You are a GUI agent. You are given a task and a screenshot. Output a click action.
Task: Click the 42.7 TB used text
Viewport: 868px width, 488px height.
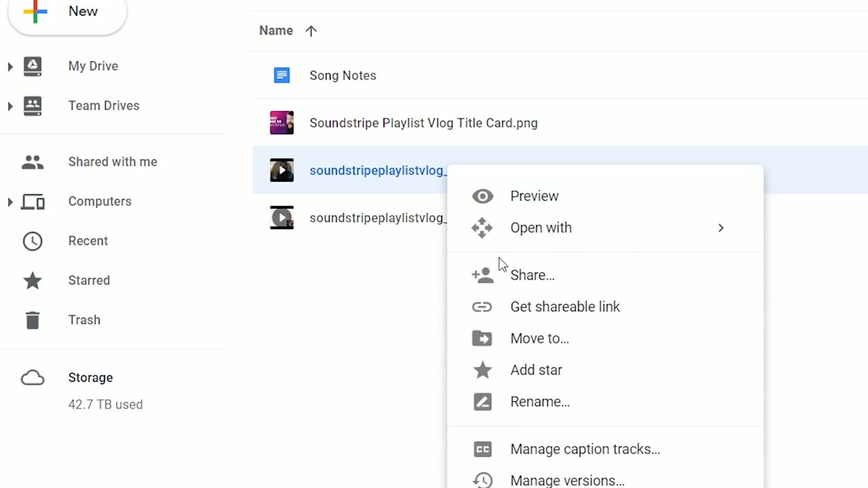pyautogui.click(x=105, y=405)
